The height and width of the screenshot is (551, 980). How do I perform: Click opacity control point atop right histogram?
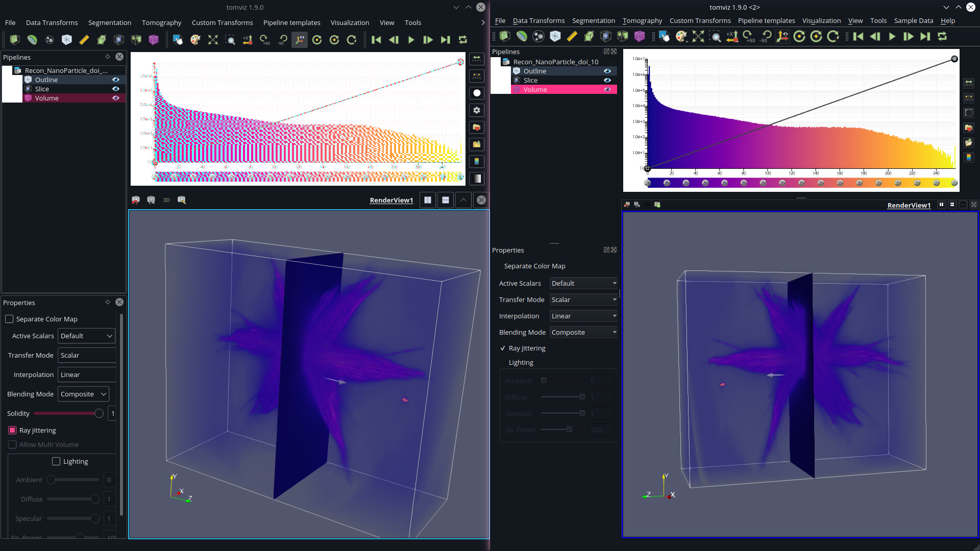tap(954, 59)
